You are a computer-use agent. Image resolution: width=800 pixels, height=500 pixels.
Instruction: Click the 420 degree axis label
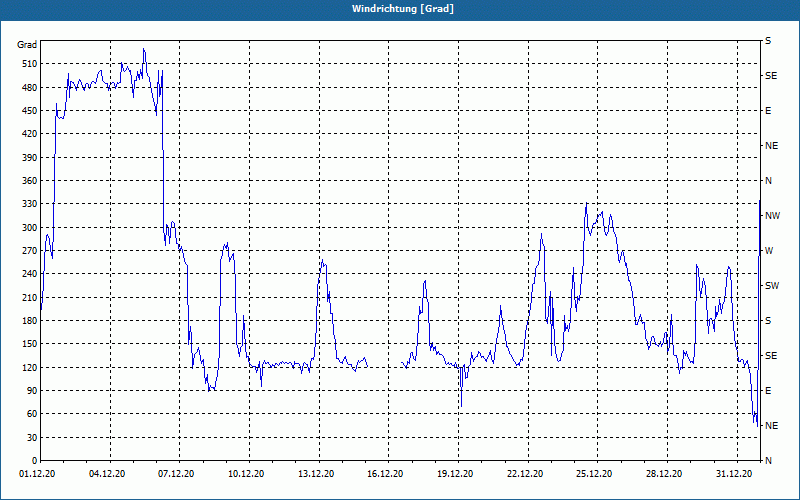(x=29, y=134)
